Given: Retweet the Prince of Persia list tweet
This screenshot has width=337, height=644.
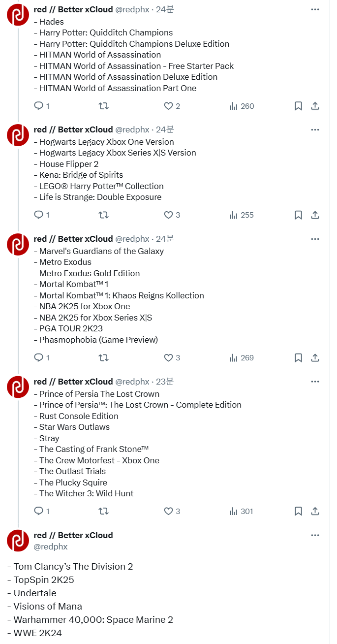Looking at the screenshot, I should pyautogui.click(x=104, y=511).
